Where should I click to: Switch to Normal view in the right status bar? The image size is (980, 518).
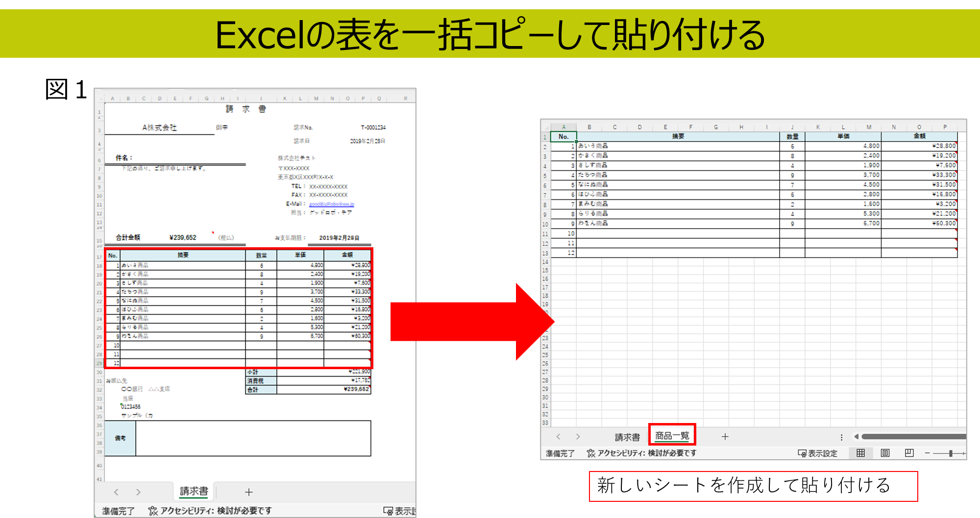coord(860,453)
